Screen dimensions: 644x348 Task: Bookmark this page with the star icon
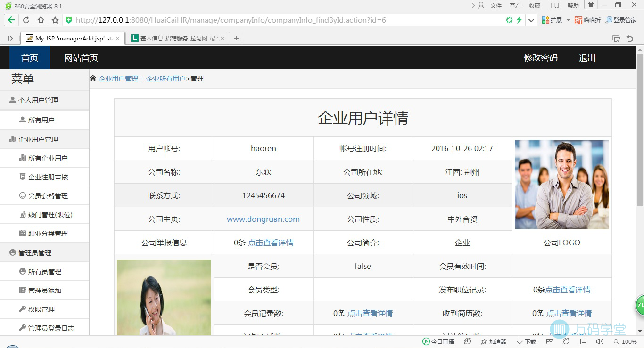pyautogui.click(x=55, y=20)
